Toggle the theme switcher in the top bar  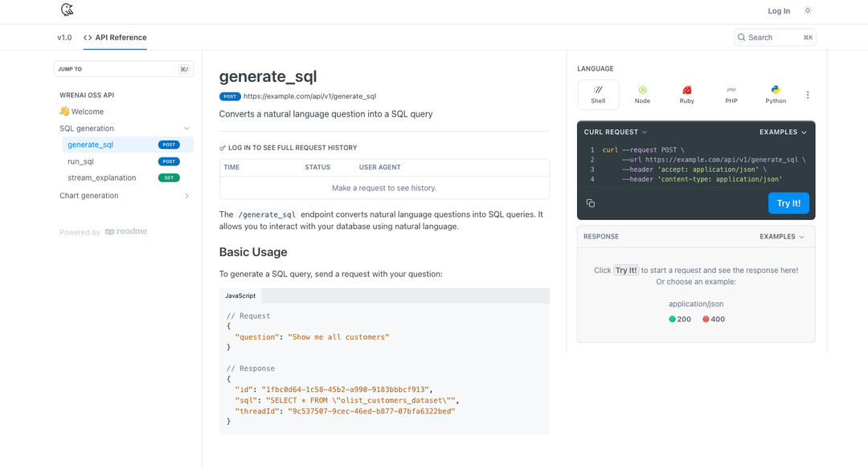[808, 10]
